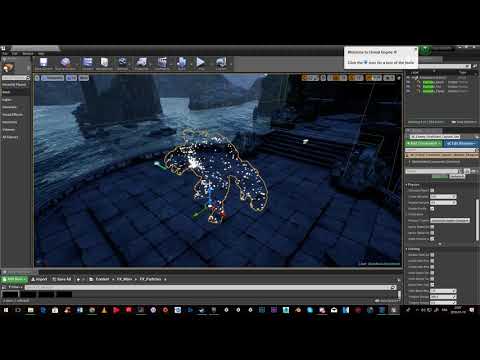Start Play in the level editor
Viewport: 480px width, 360px height.
200,63
